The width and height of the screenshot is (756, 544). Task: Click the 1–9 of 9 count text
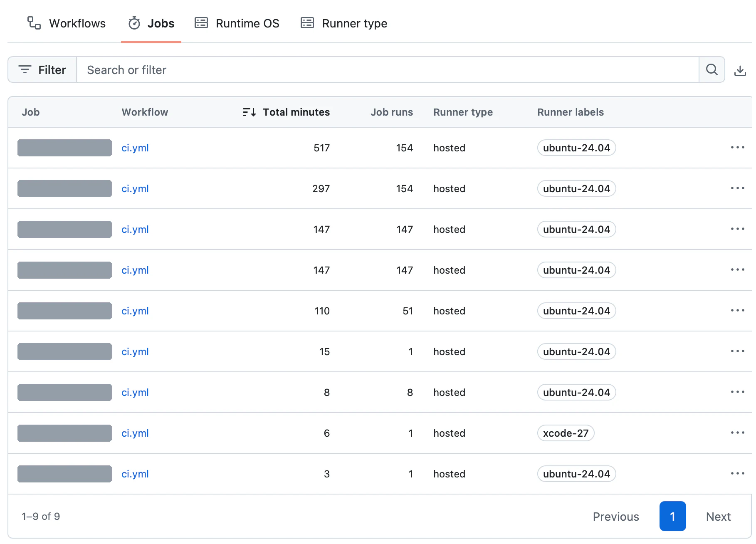click(41, 517)
